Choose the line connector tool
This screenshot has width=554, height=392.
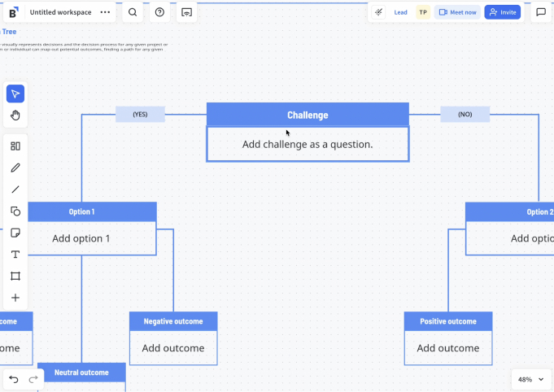(15, 189)
